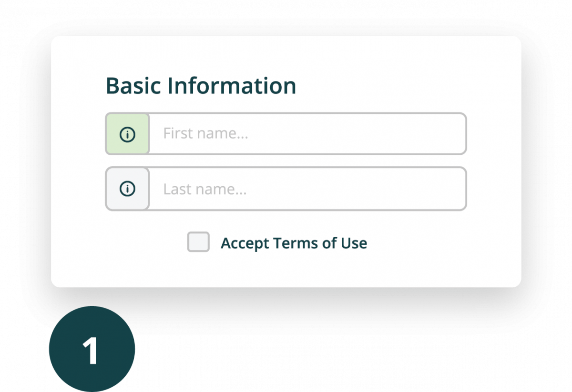
Task: Focus the First name input field
Action: (307, 134)
